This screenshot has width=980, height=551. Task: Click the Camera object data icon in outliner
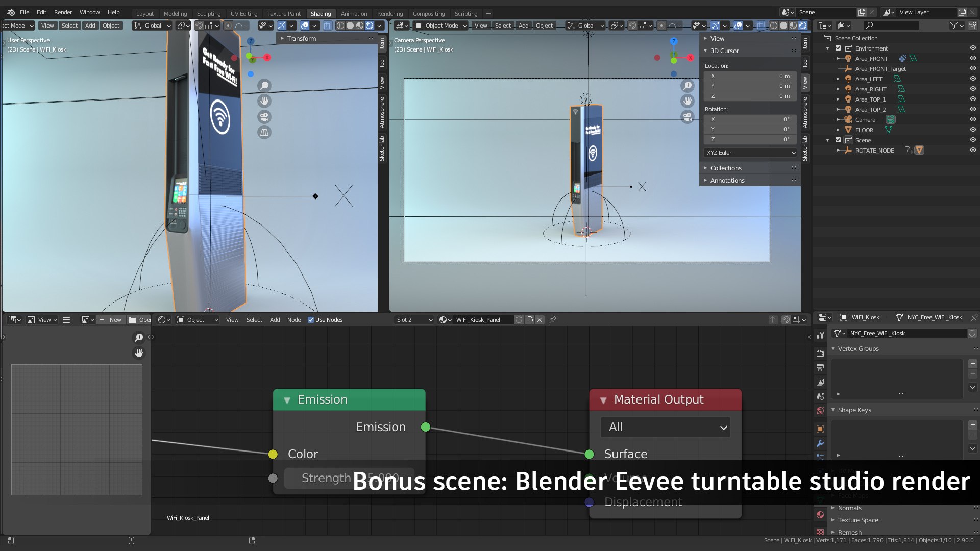891,120
